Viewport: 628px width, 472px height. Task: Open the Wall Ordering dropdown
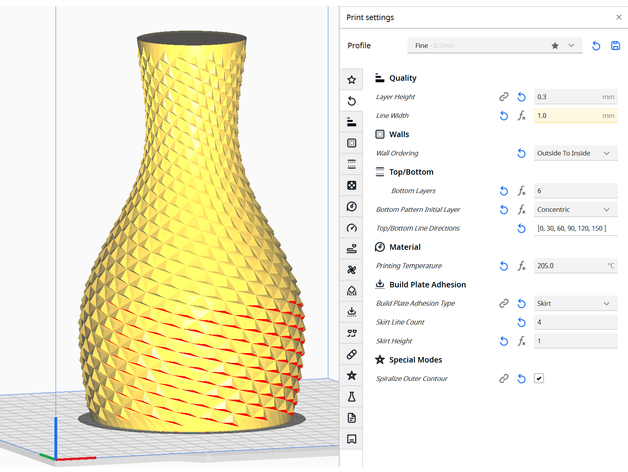[575, 153]
